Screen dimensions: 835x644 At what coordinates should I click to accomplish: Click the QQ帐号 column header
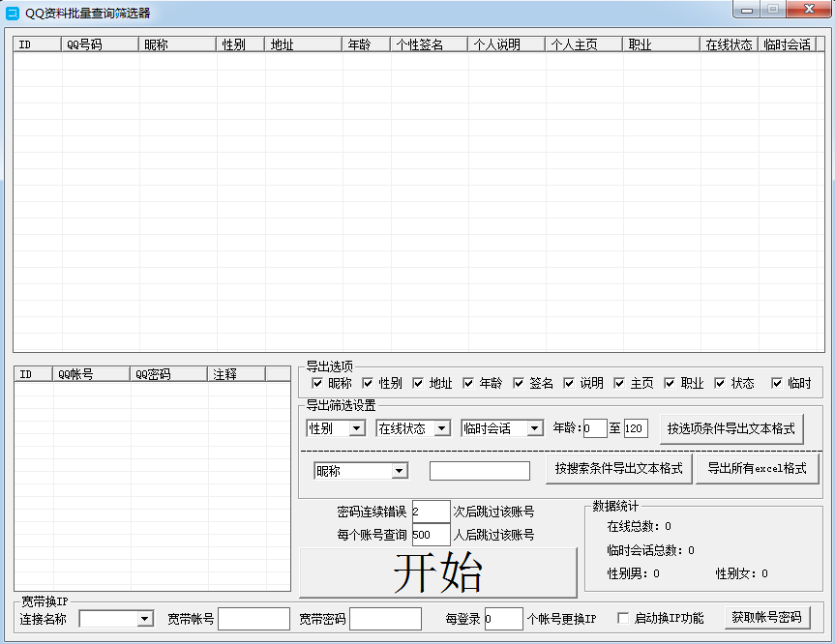[91, 374]
